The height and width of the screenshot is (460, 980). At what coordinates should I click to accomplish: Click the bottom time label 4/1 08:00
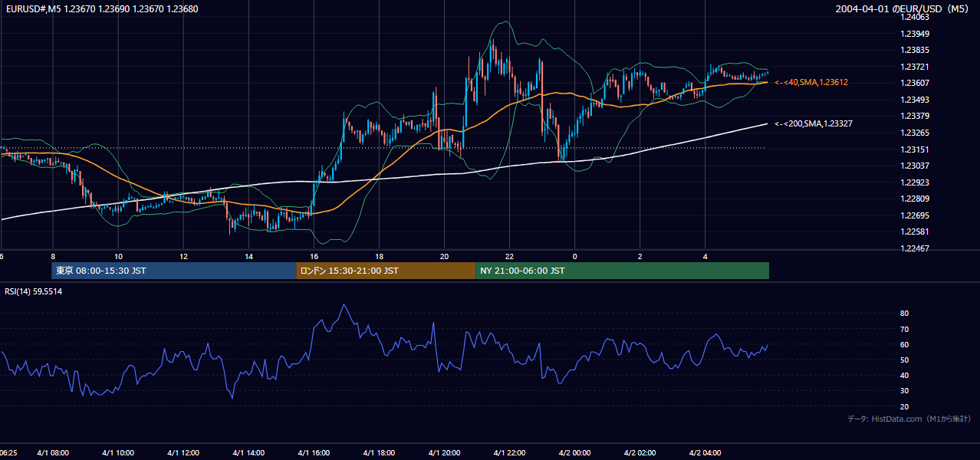53,452
